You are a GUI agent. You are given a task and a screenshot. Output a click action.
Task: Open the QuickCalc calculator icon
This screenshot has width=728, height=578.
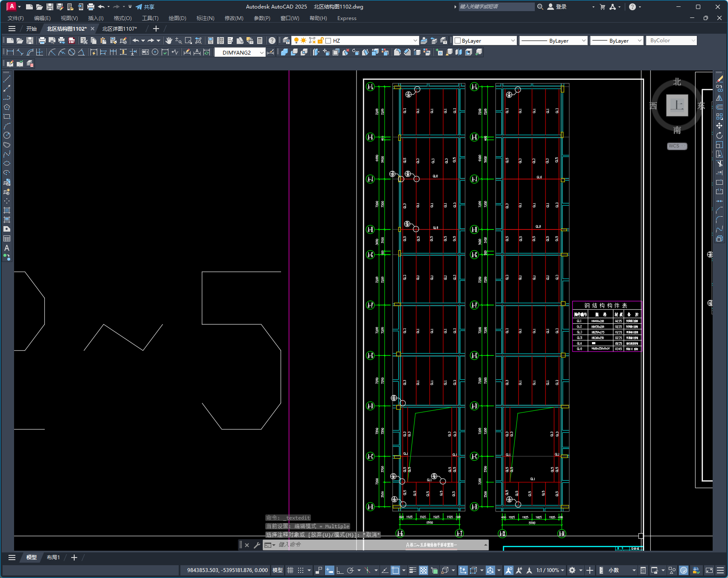coord(260,41)
